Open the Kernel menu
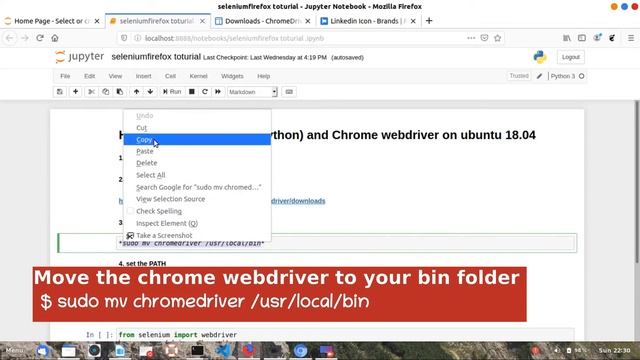This screenshot has height=360, width=640. 198,76
